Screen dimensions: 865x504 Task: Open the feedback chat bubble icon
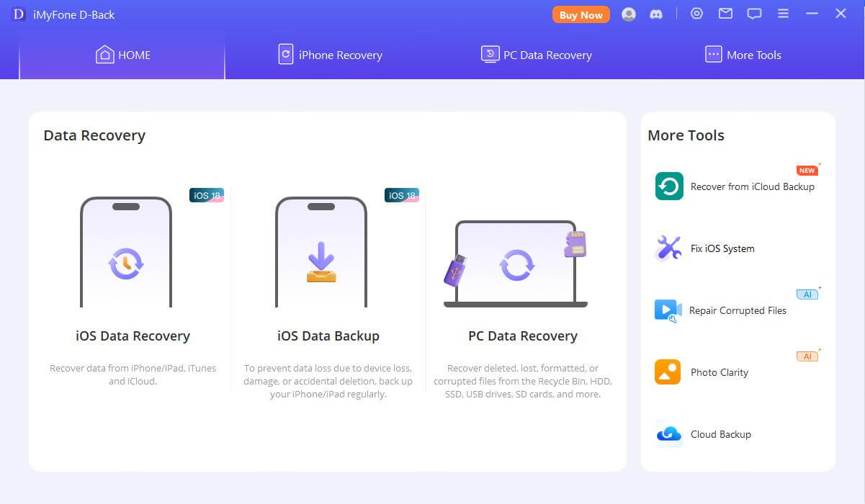pyautogui.click(x=754, y=14)
